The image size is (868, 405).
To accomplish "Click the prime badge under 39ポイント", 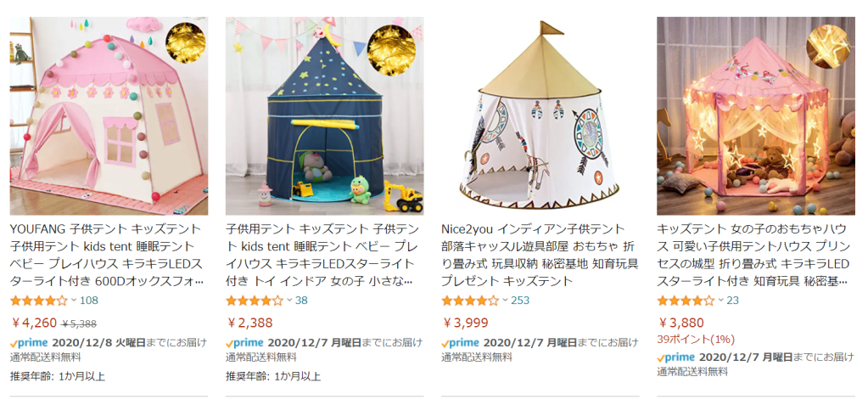I will [676, 357].
